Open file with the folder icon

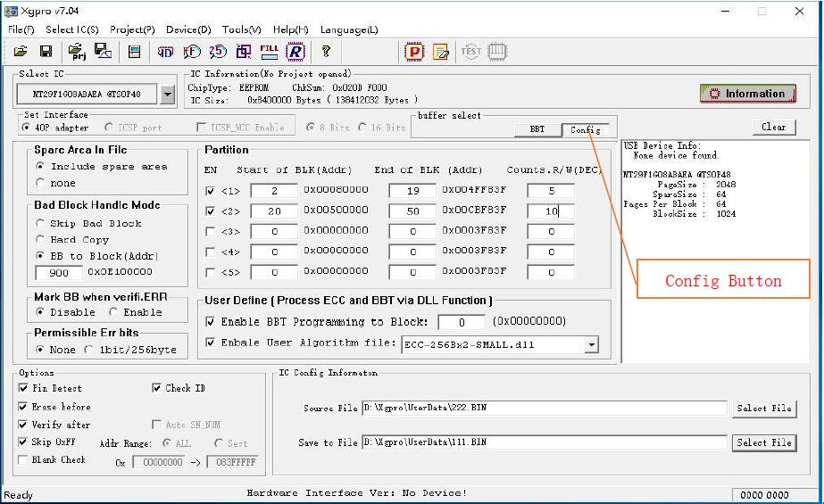click(x=21, y=52)
